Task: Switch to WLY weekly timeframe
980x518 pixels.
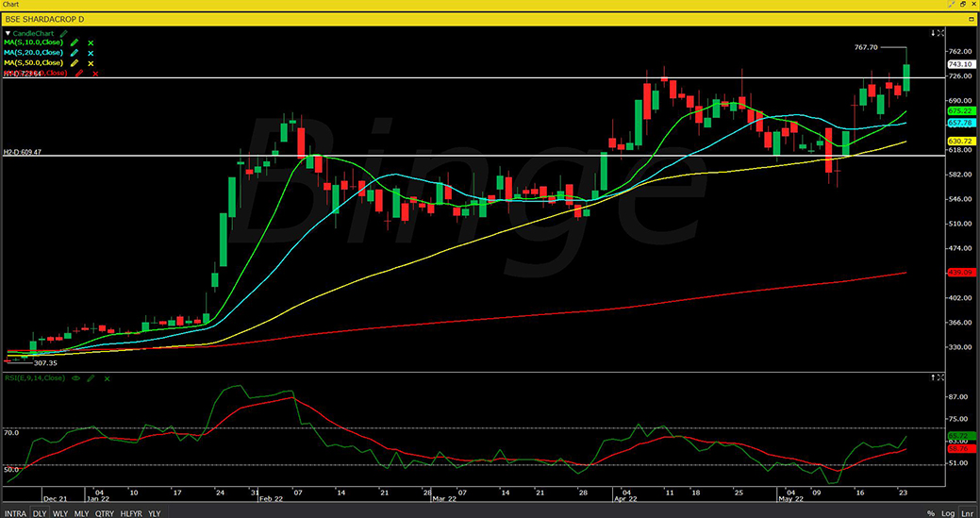Action: (x=60, y=513)
